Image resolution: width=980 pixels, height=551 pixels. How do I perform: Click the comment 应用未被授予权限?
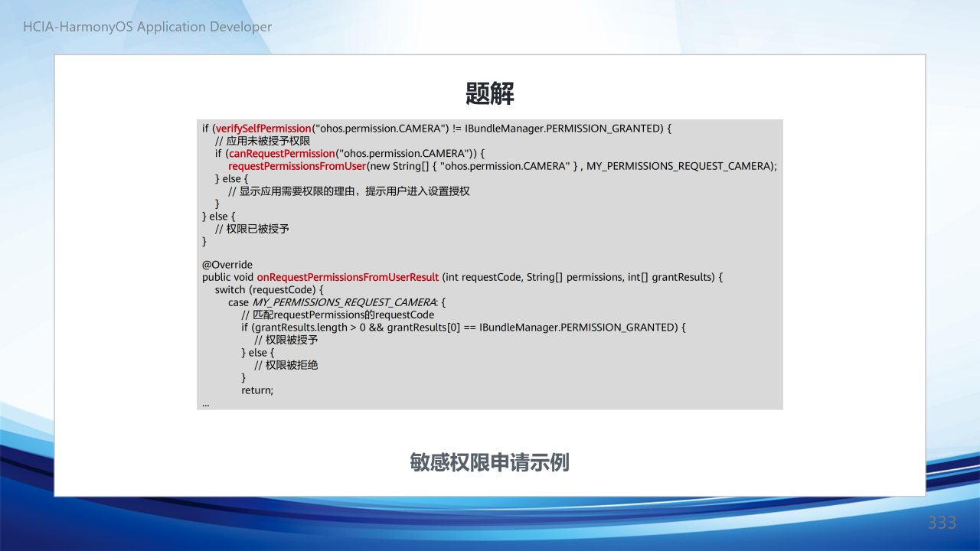[263, 141]
